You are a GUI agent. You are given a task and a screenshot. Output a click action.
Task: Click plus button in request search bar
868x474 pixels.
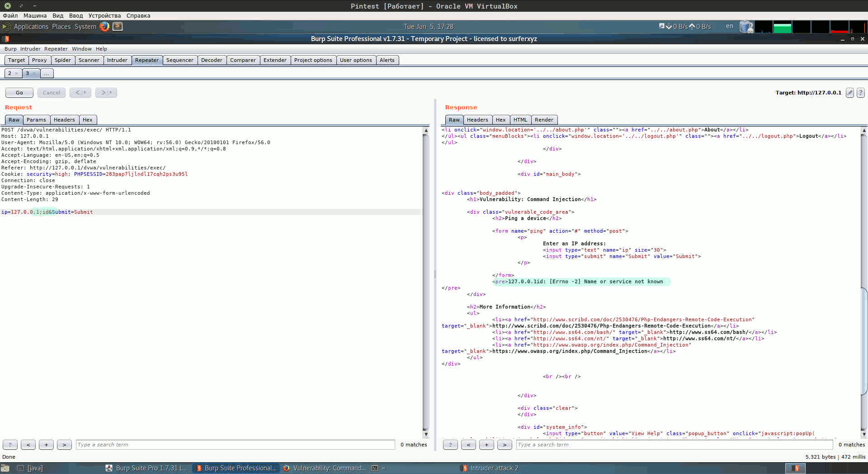(46, 445)
